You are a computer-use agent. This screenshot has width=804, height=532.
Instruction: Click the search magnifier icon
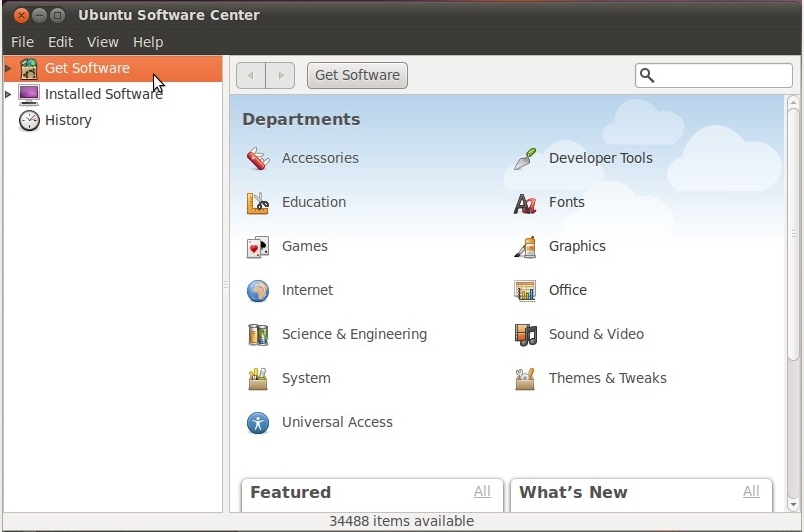pos(647,75)
